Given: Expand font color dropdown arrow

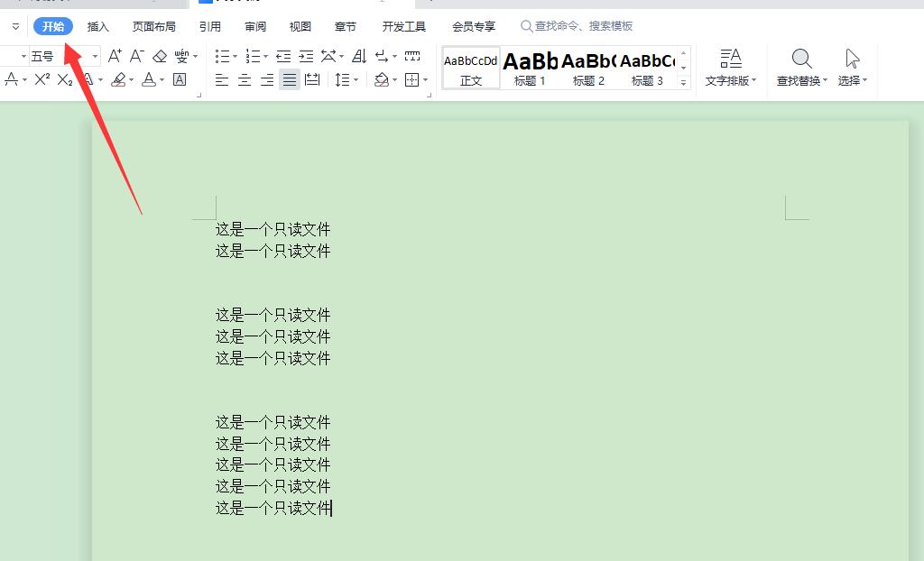Looking at the screenshot, I should pyautogui.click(x=162, y=79).
